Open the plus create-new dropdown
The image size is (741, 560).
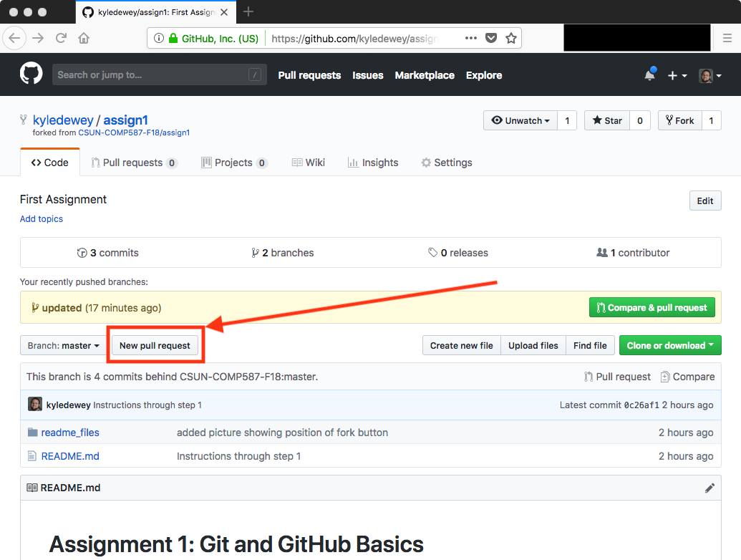click(x=677, y=75)
